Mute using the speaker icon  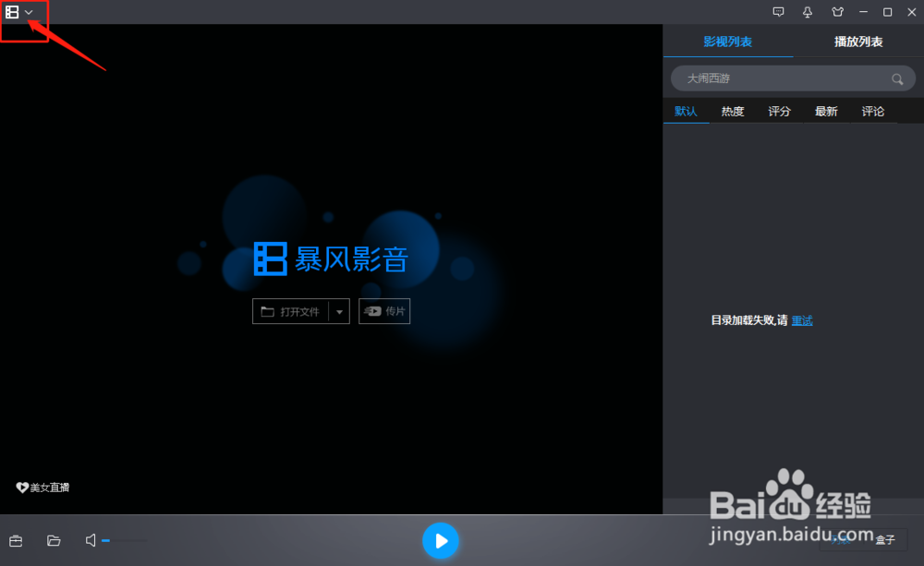pyautogui.click(x=91, y=540)
